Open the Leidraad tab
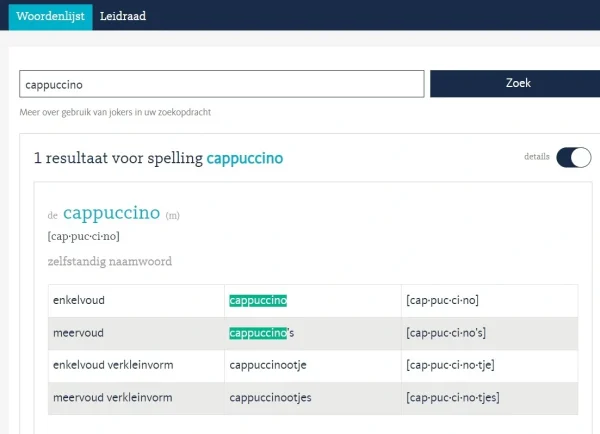600x434 pixels. (123, 16)
